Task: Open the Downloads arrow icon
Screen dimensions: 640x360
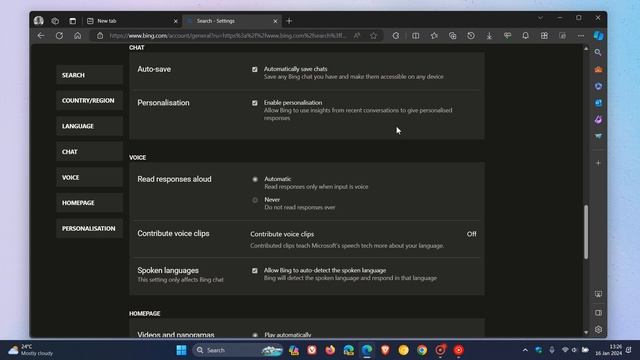Action: click(x=489, y=36)
